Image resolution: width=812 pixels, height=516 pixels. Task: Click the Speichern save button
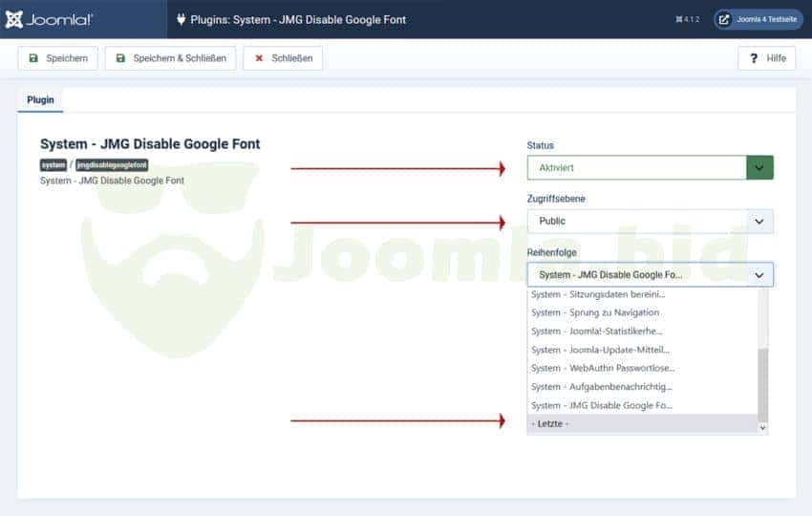(x=58, y=58)
